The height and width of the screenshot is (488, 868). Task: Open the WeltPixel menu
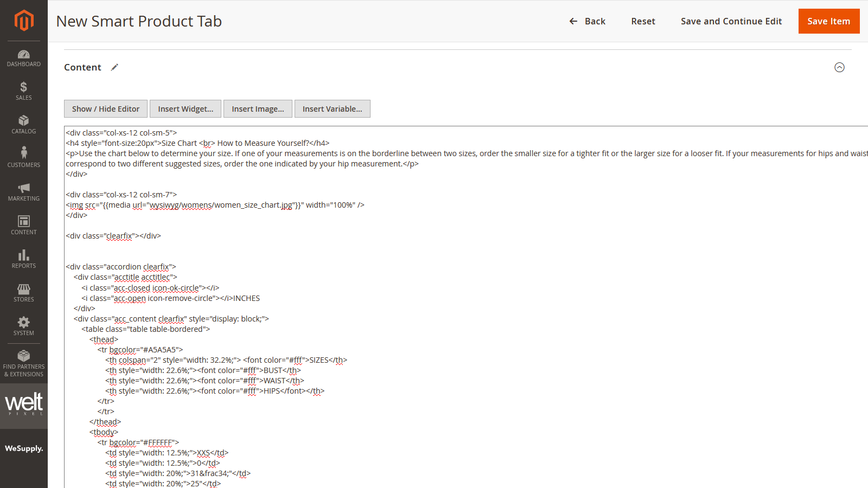click(x=24, y=406)
